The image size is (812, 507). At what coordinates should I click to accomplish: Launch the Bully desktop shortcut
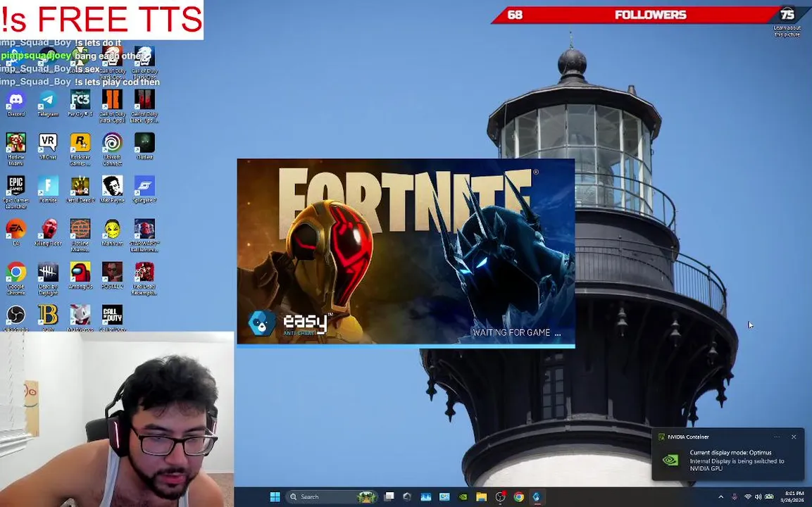(48, 318)
